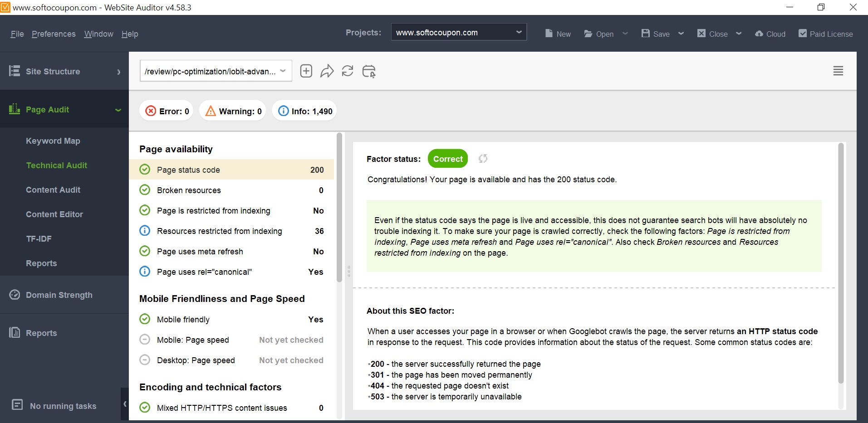Expand the Close button dropdown arrow
868x423 pixels.
click(x=739, y=34)
